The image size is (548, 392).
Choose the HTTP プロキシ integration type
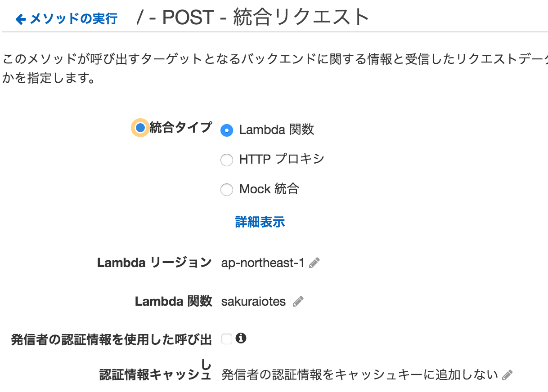coord(227,160)
